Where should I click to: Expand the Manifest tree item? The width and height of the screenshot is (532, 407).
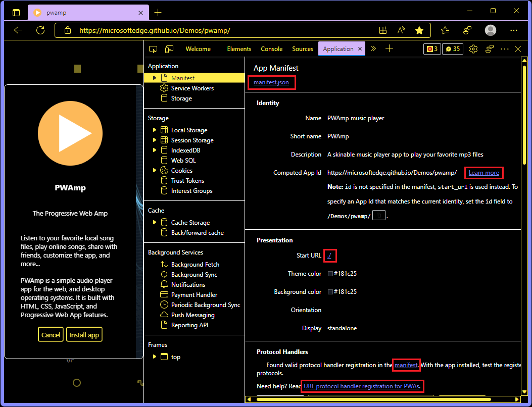[155, 78]
